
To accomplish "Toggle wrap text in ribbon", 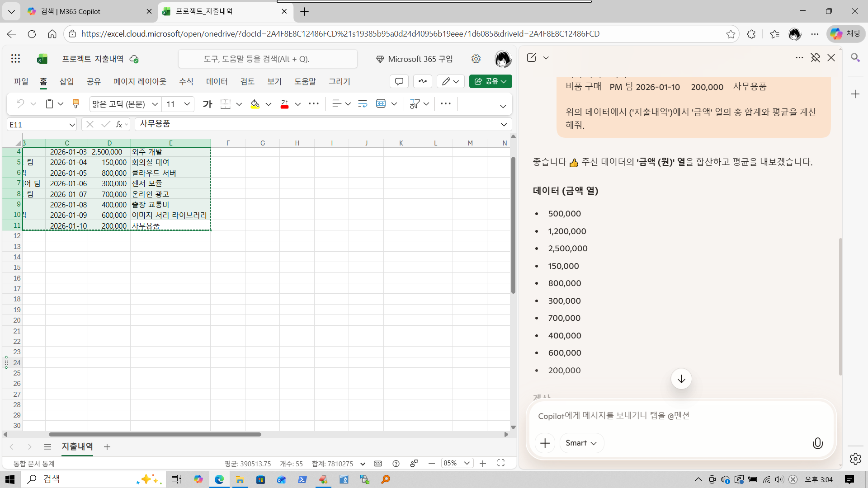I will tap(362, 104).
